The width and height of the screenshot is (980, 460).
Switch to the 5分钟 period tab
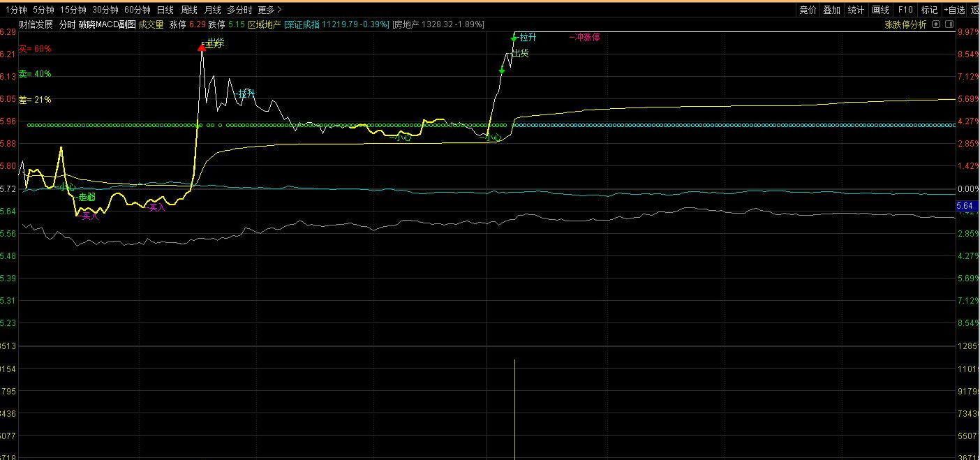pyautogui.click(x=43, y=10)
